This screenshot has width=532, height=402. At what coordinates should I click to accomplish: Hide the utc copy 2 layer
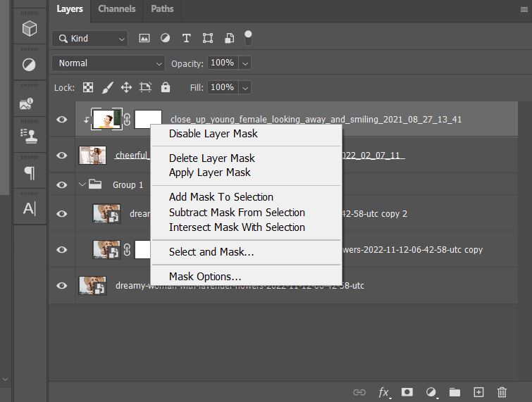[62, 214]
